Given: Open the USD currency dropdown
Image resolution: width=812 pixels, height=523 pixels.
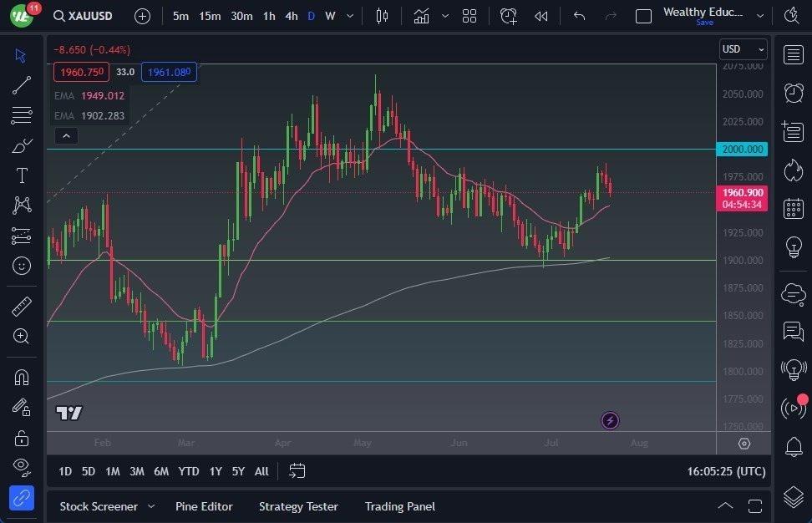Looking at the screenshot, I should pyautogui.click(x=743, y=49).
